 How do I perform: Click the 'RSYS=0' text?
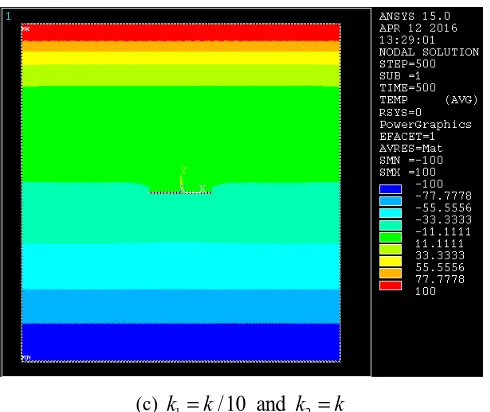click(x=400, y=112)
